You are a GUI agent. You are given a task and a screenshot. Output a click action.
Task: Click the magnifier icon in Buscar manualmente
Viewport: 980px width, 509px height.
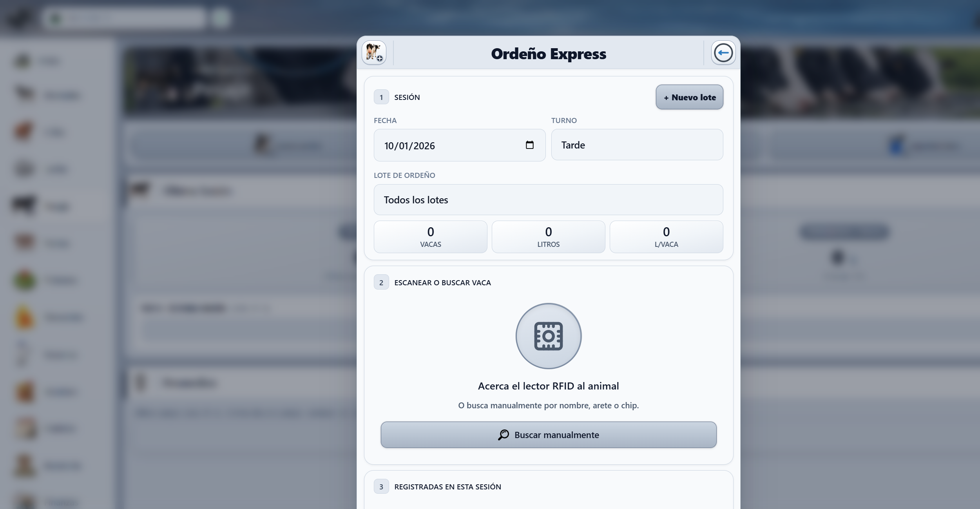point(504,435)
